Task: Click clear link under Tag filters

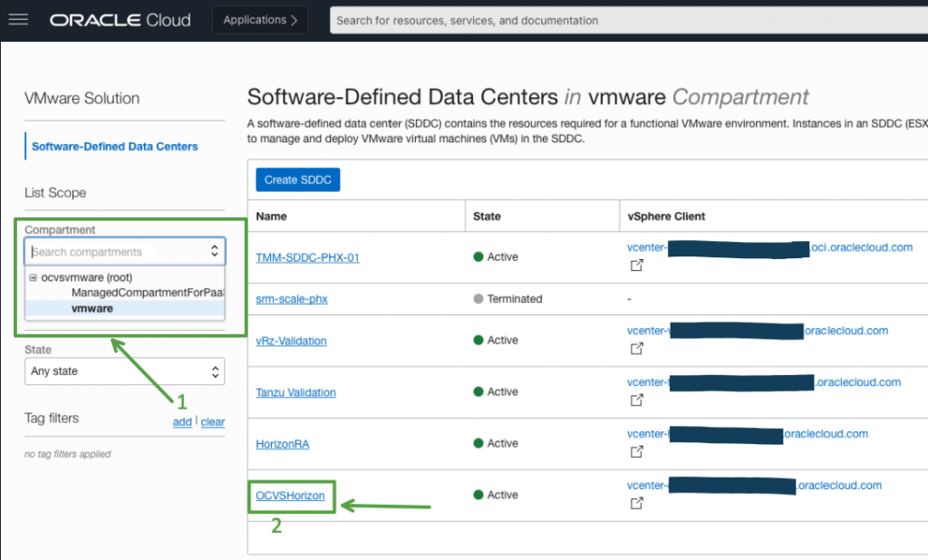Action: coord(213,422)
